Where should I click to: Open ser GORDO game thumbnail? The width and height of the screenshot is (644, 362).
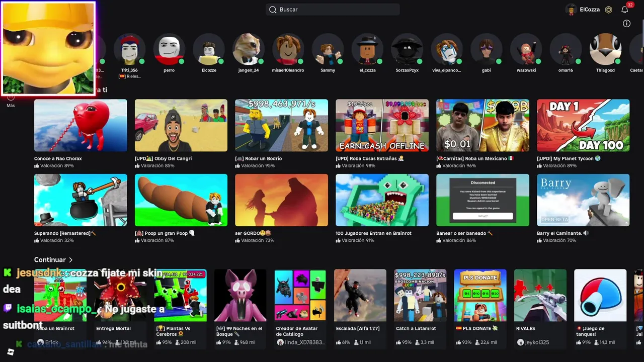tap(282, 200)
